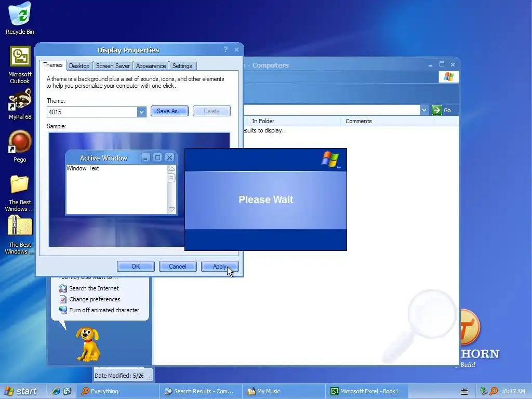Open the Settings tab

tap(182, 66)
